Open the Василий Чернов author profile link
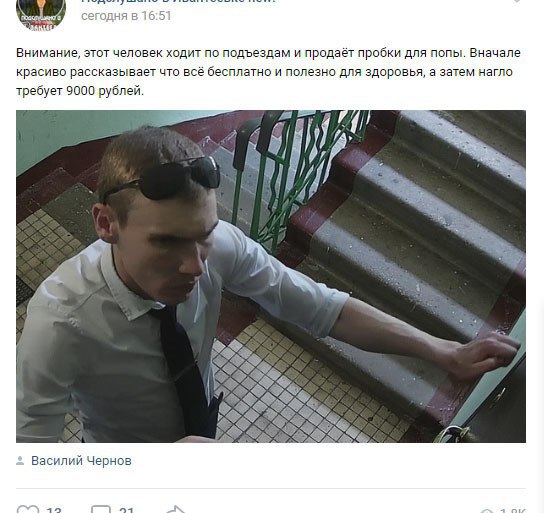This screenshot has height=513, width=544. [x=81, y=461]
